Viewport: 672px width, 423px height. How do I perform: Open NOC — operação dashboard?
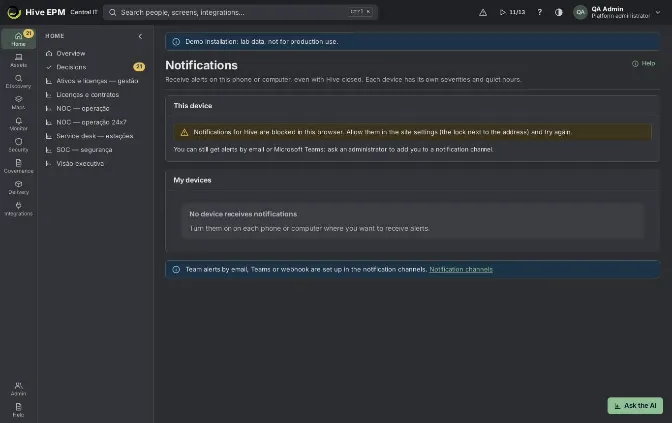[x=95, y=108]
